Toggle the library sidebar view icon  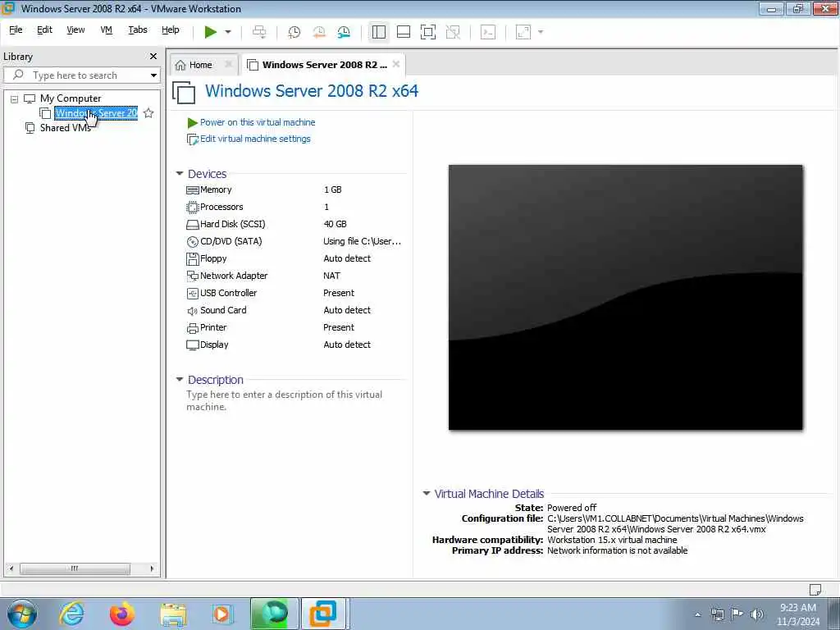point(379,32)
